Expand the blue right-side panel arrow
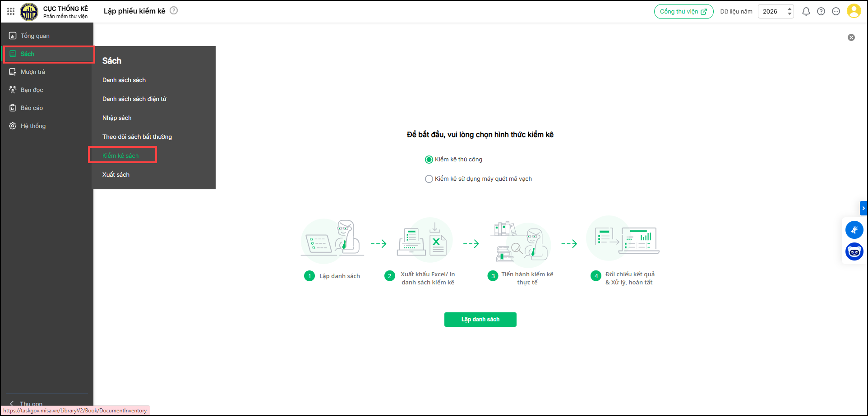The width and height of the screenshot is (868, 416). tap(863, 208)
